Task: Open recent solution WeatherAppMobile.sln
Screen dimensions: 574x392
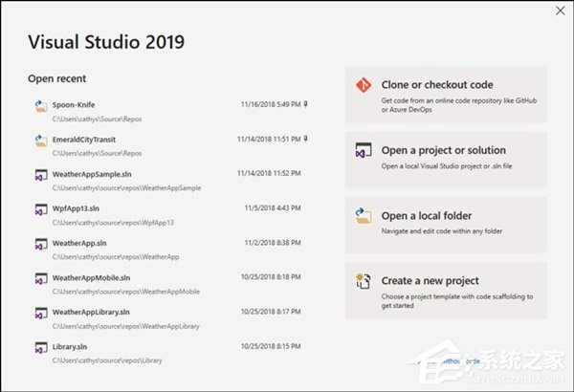Action: pos(169,284)
